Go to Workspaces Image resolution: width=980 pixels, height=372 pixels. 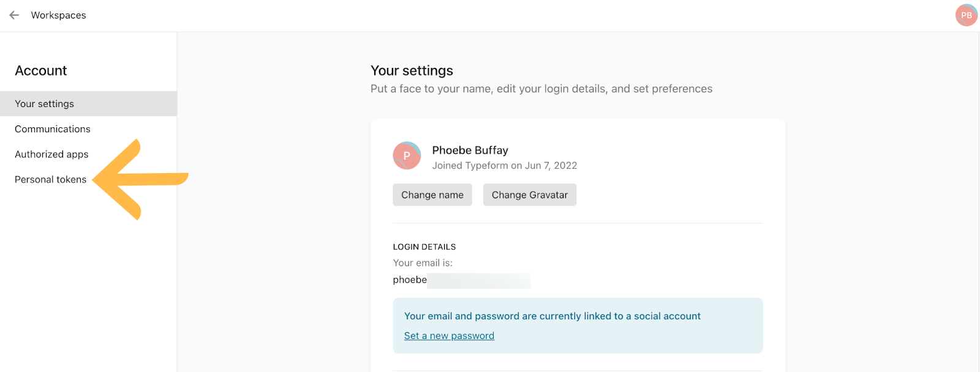tap(58, 15)
